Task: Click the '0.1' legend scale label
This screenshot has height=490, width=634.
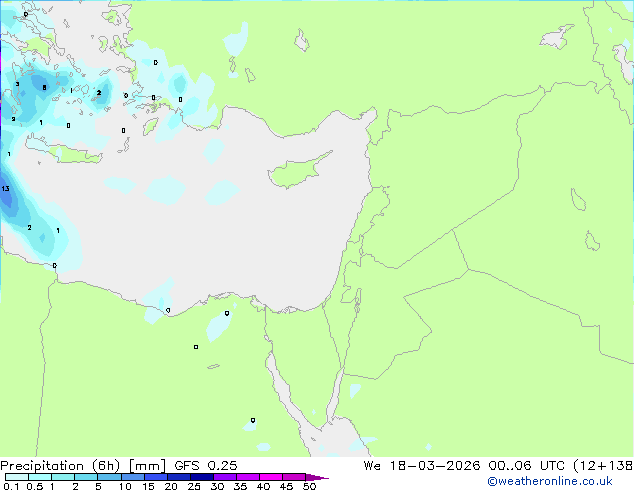Action: pos(11,486)
